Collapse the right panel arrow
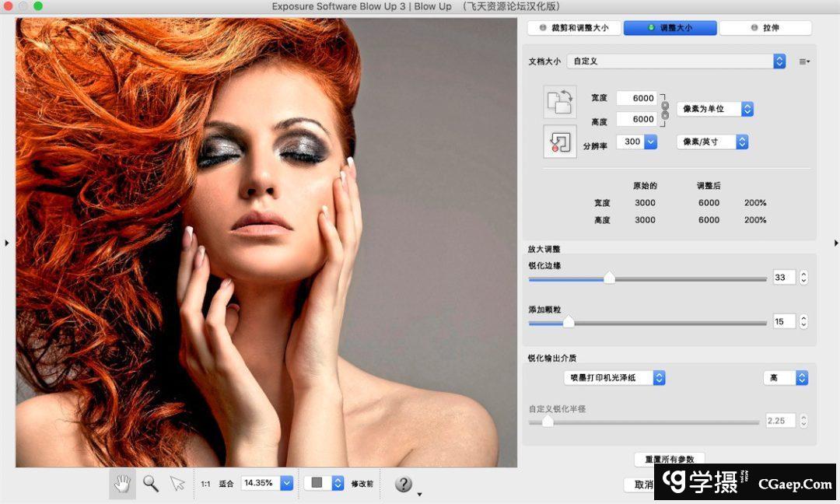Screen dimensions: 840x504 835,243
